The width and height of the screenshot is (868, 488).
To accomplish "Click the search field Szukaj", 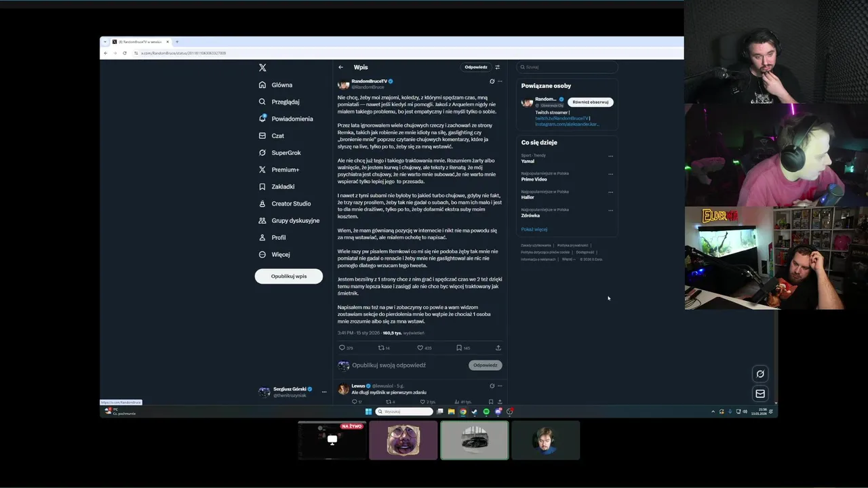I will click(x=567, y=67).
